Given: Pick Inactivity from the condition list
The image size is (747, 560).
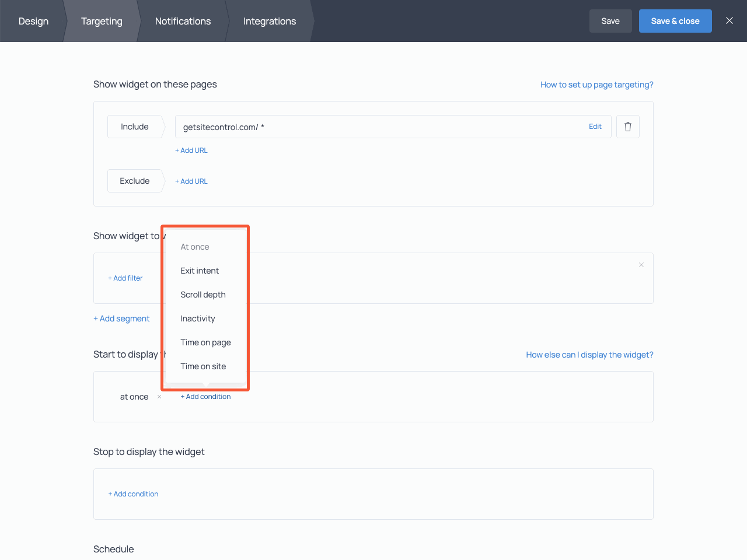Looking at the screenshot, I should (x=197, y=318).
